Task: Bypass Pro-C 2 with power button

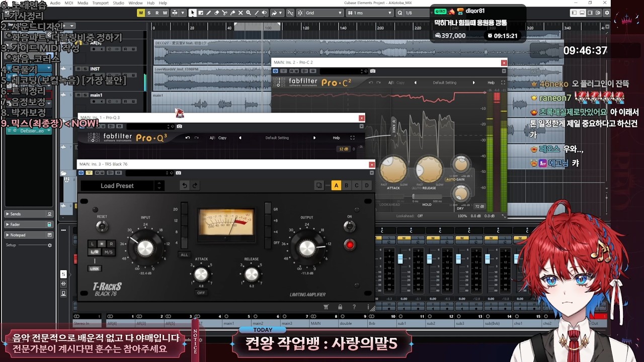Action: [275, 71]
